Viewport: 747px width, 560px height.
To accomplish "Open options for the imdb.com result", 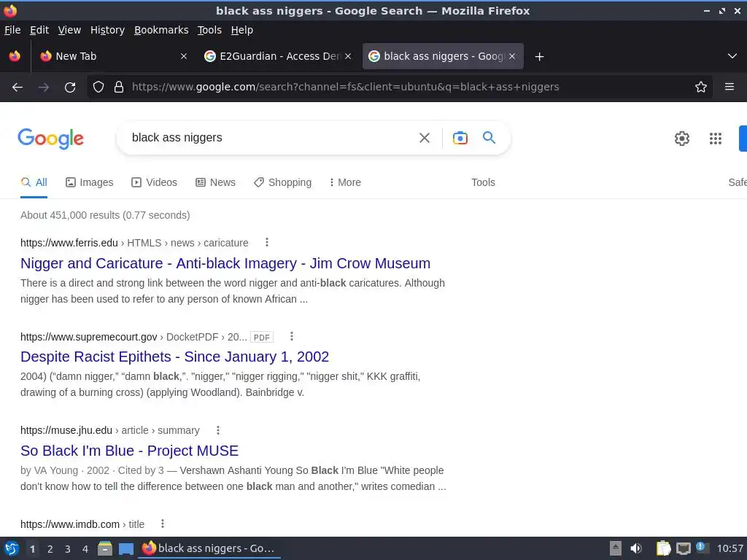I will (x=163, y=524).
